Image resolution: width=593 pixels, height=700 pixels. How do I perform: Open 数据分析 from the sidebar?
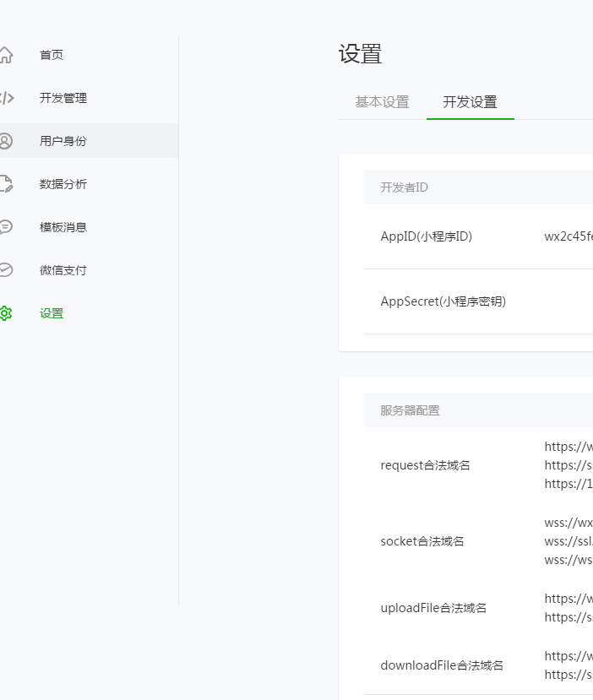[63, 184]
